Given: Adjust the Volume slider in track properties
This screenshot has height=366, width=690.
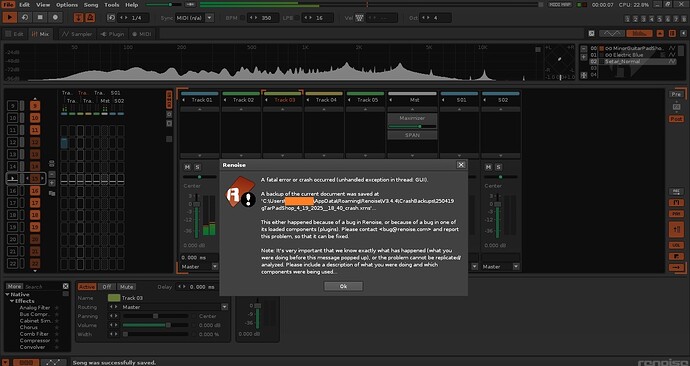Looking at the screenshot, I should [156, 325].
